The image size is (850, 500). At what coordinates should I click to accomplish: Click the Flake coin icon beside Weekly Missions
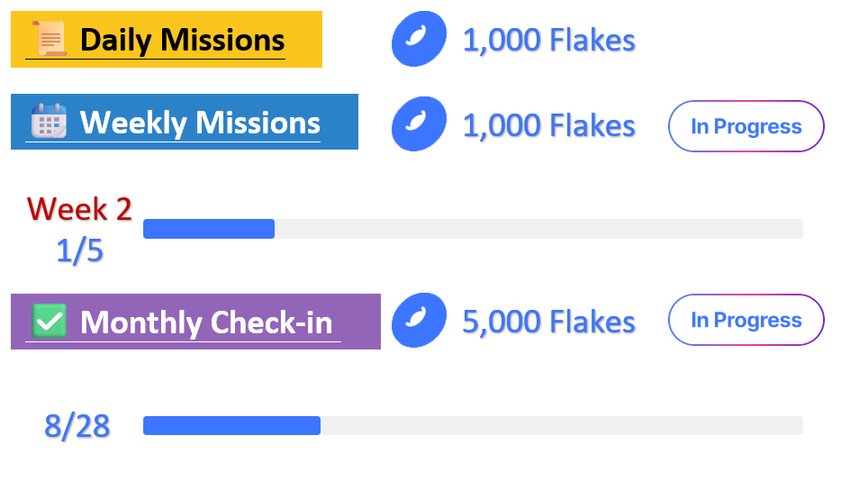pos(418,124)
